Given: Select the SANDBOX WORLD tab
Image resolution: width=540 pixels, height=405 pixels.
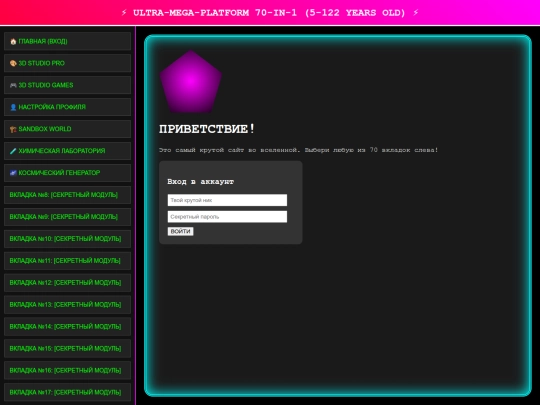Looking at the screenshot, I should (x=68, y=129).
